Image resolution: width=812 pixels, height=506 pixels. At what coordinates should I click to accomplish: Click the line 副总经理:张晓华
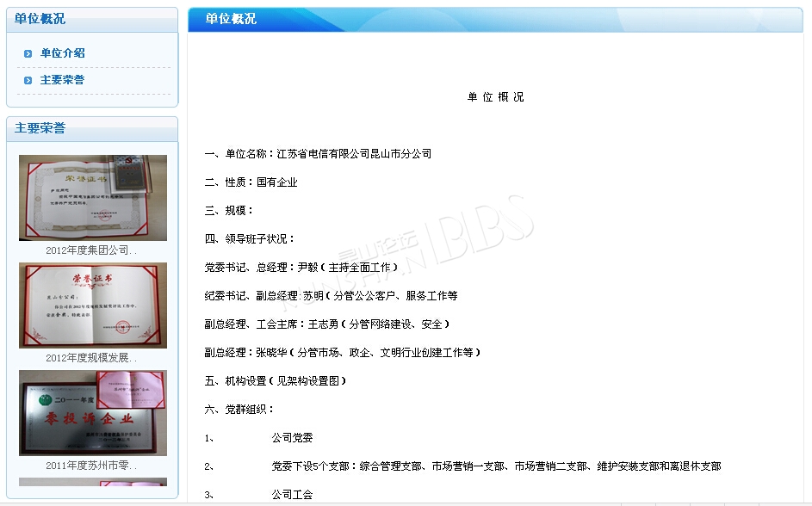point(343,353)
